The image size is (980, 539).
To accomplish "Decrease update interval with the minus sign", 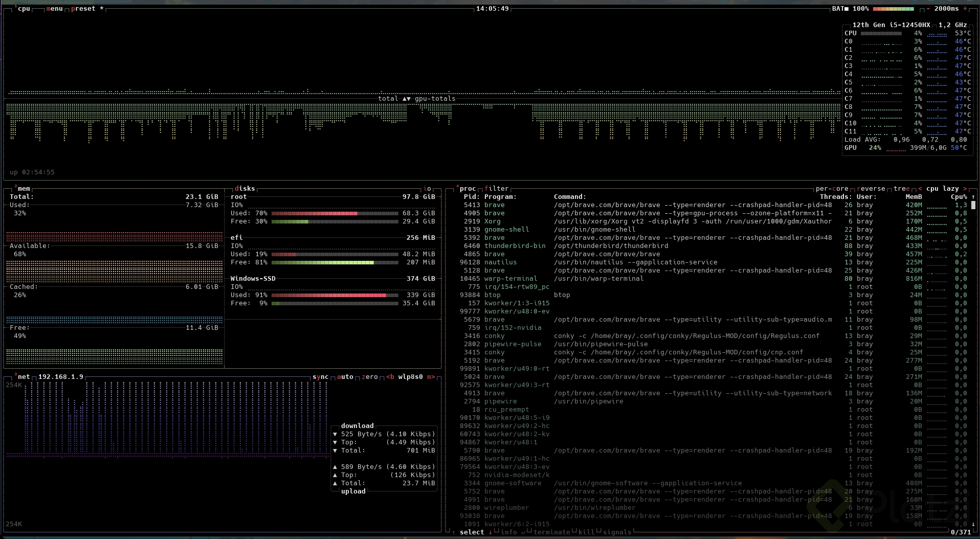I will pyautogui.click(x=928, y=9).
